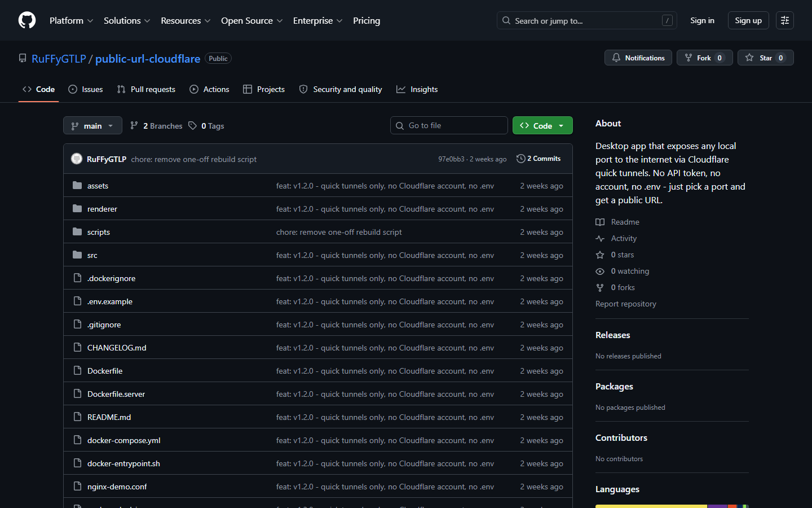Open the .env.example file
The image size is (812, 508).
(x=110, y=301)
